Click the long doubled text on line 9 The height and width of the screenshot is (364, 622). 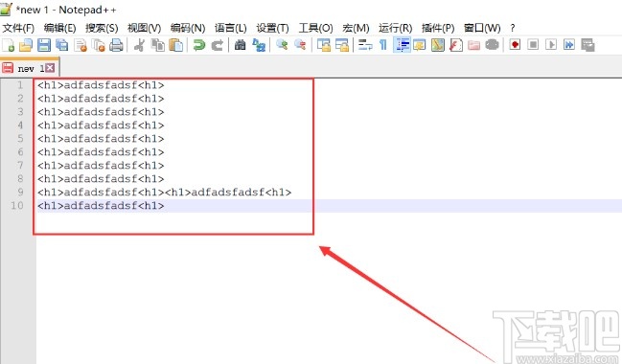[x=165, y=193]
